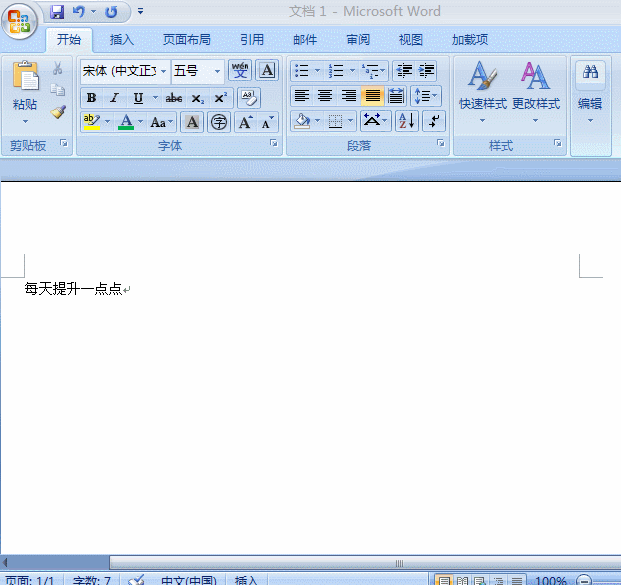Toggle underline formatting
621x585 pixels.
click(x=138, y=98)
